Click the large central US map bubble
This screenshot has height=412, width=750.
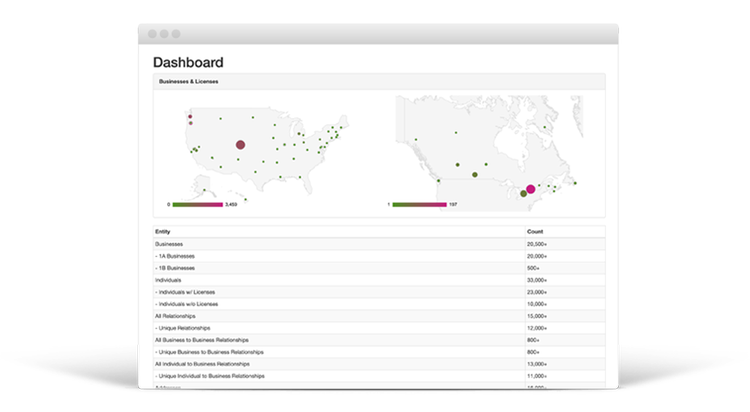(x=240, y=145)
